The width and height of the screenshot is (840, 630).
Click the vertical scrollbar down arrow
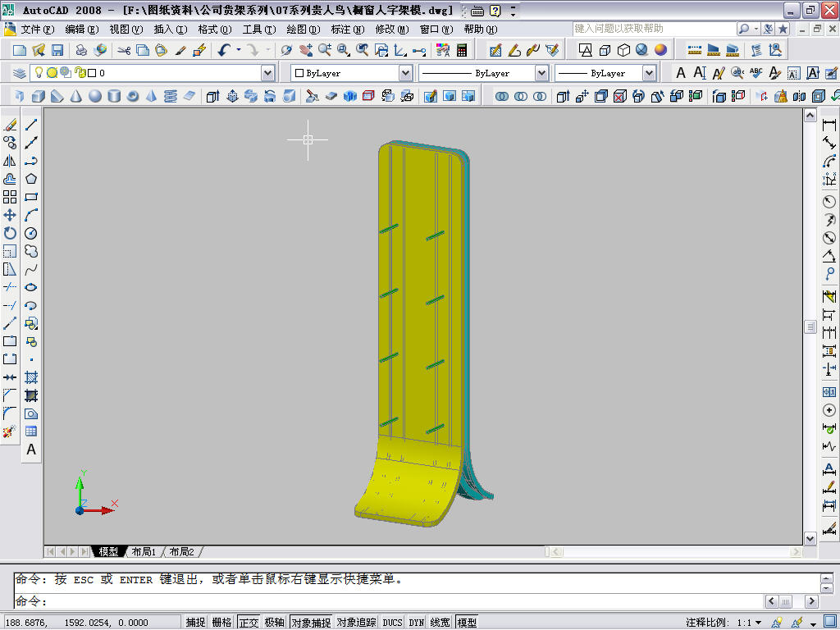click(x=810, y=538)
